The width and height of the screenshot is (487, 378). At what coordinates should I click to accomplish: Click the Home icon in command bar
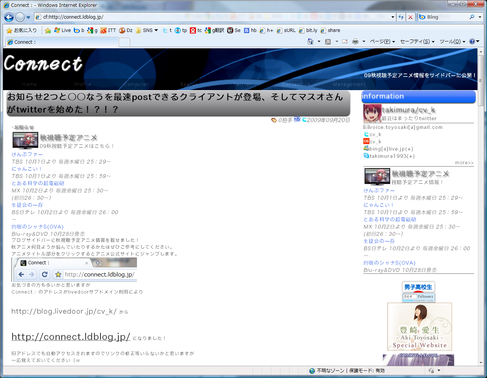[310, 42]
